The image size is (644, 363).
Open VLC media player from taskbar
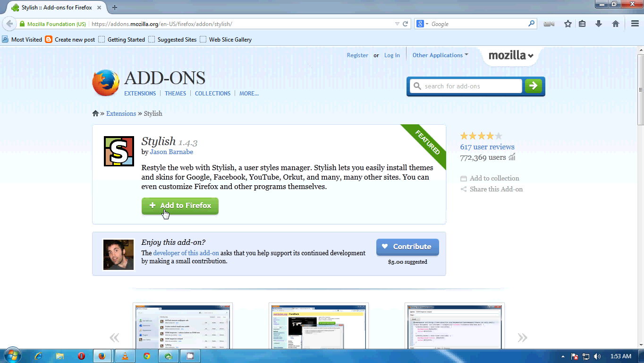click(125, 356)
